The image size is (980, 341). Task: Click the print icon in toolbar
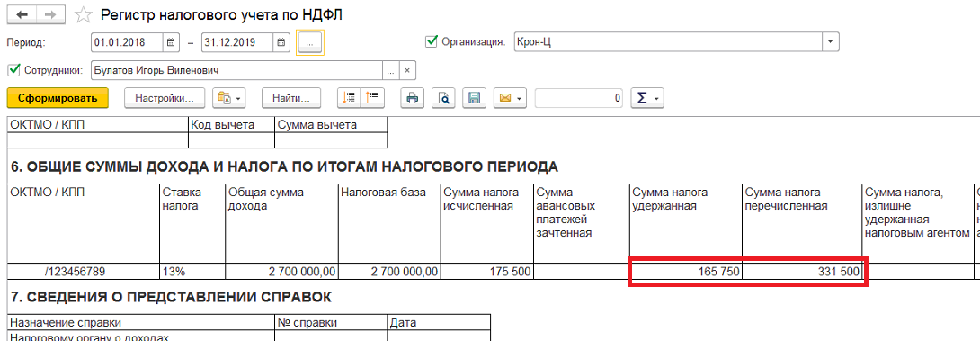point(413,97)
